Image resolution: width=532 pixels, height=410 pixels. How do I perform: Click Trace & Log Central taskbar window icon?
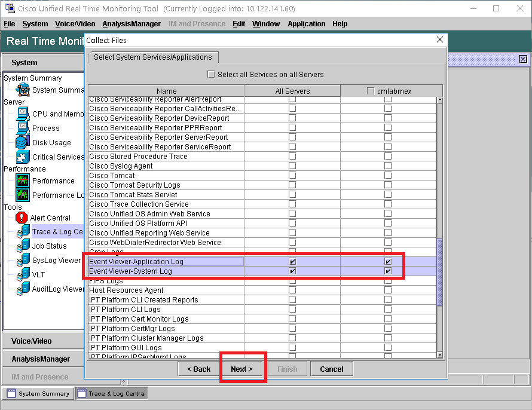click(82, 393)
